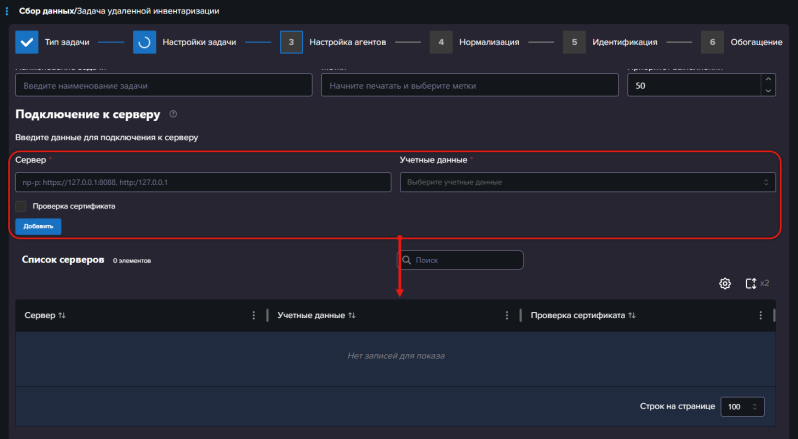This screenshot has height=439, width=798.
Task: Click the Сервер address input field
Action: click(203, 182)
